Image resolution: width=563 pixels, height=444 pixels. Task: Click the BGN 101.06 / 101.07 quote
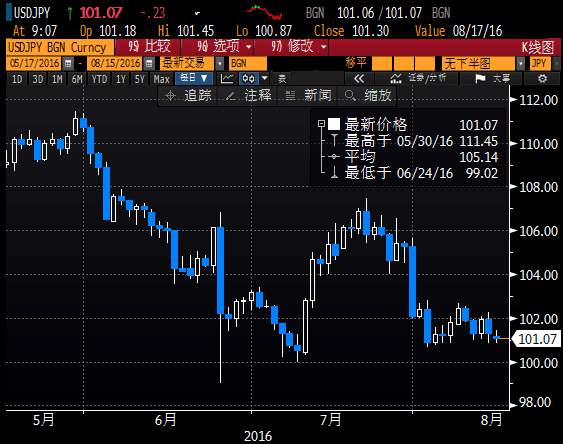pyautogui.click(x=378, y=13)
